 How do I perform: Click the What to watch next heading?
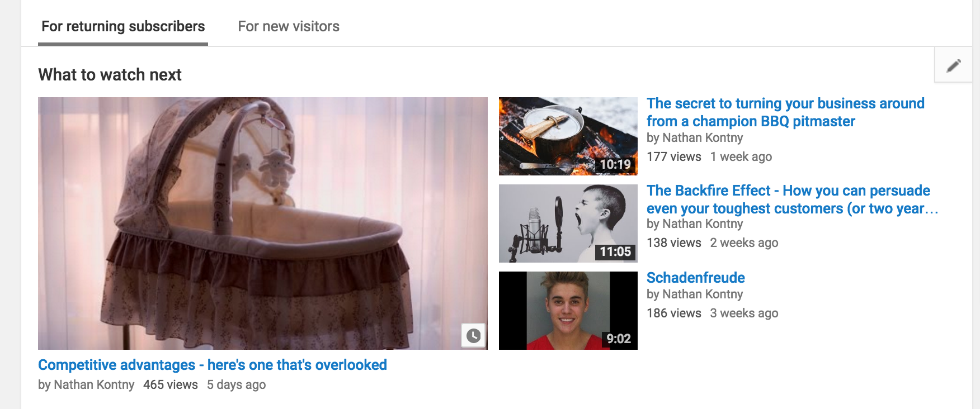click(110, 75)
